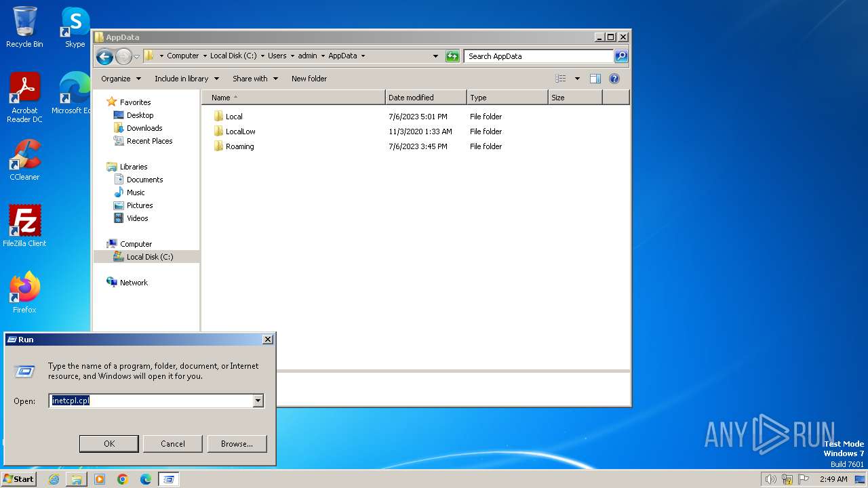
Task: Click the Start button
Action: click(x=18, y=479)
